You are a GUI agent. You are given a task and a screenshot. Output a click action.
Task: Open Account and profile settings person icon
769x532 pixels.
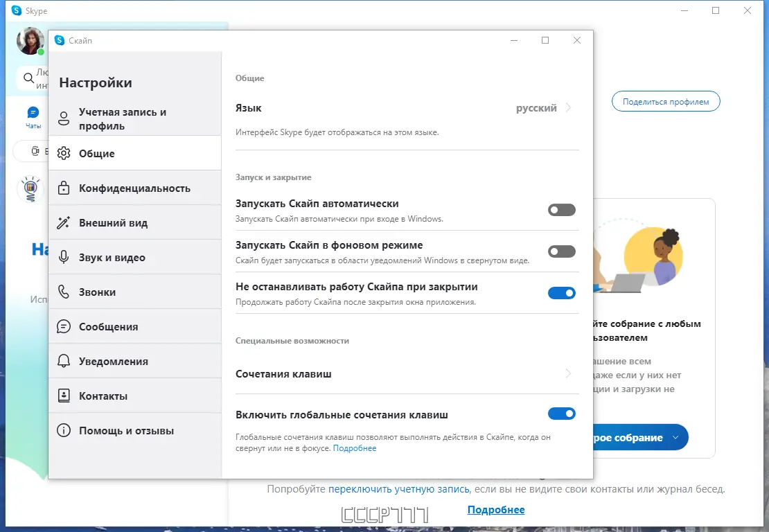(x=64, y=118)
